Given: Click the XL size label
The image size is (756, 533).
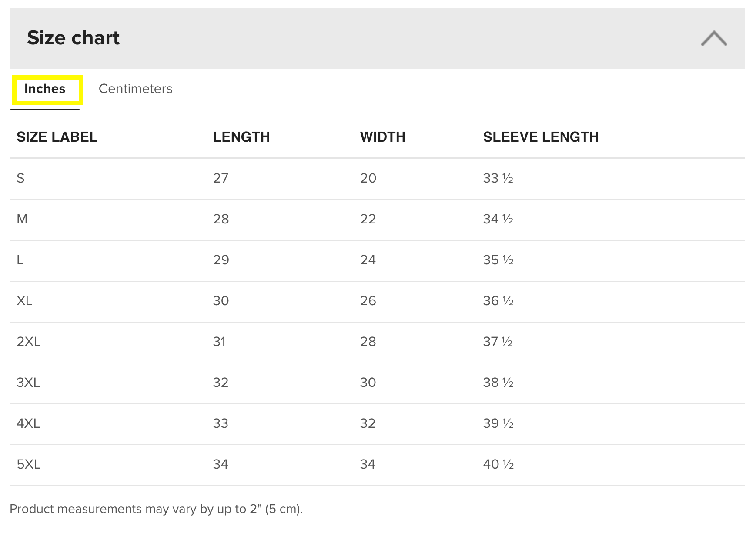Looking at the screenshot, I should click(x=24, y=301).
